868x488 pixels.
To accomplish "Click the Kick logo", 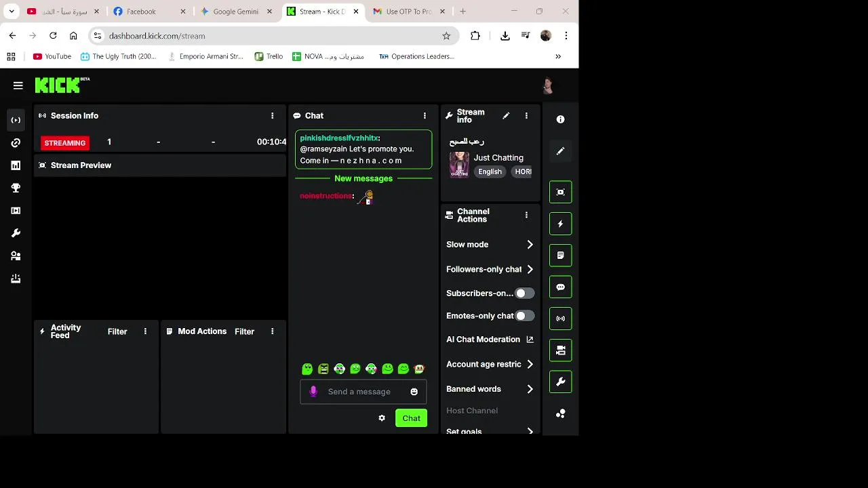I will [62, 85].
